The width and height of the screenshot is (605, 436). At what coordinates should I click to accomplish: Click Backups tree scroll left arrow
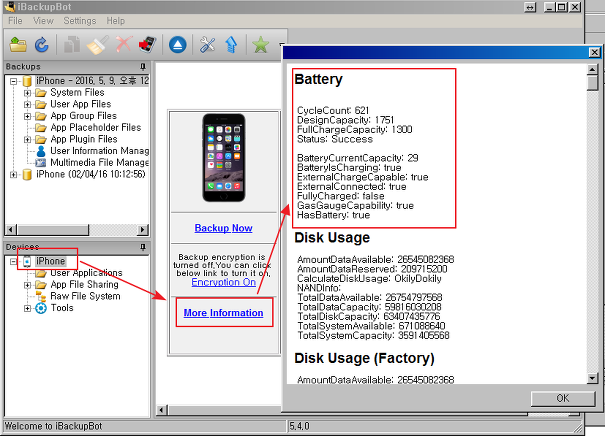pyautogui.click(x=11, y=230)
